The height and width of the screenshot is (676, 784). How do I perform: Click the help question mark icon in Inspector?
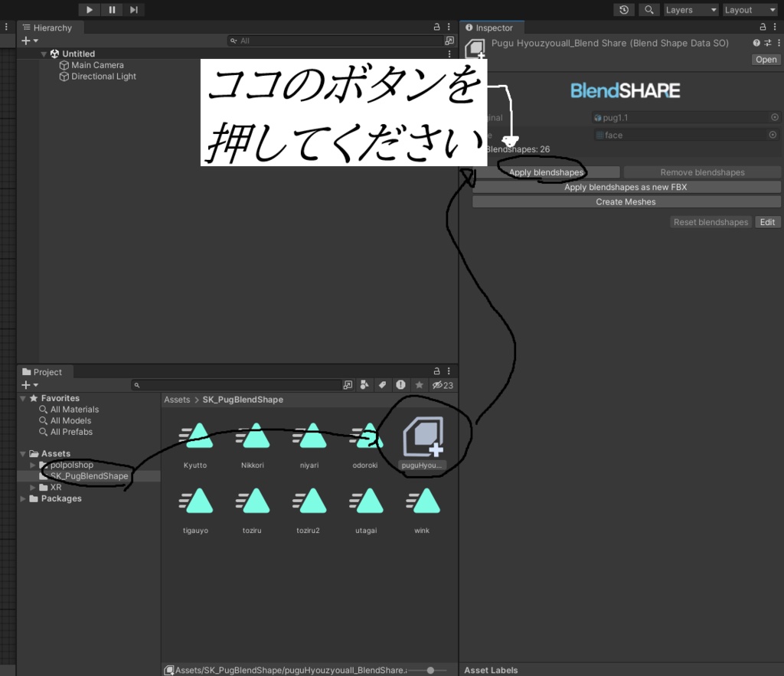pos(756,43)
